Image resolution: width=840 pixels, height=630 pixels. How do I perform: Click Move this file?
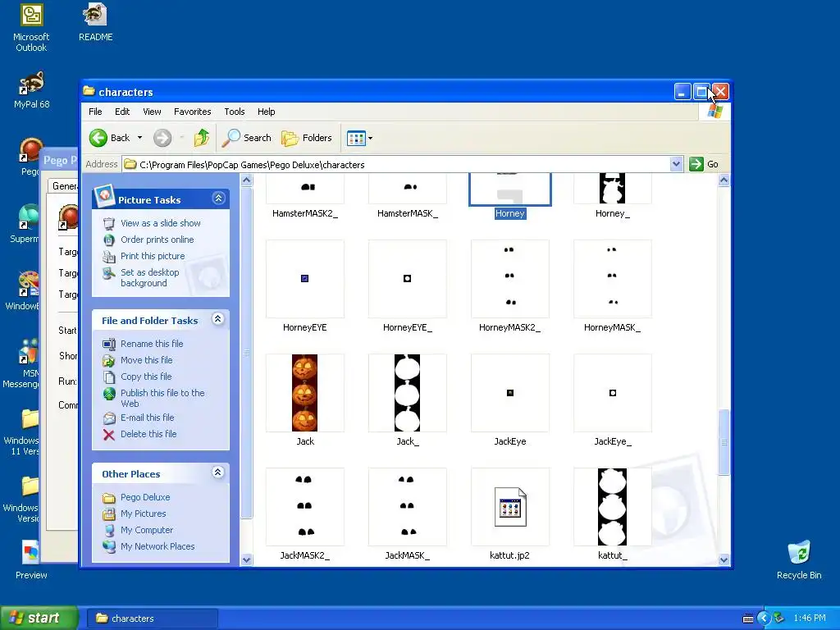coord(146,360)
